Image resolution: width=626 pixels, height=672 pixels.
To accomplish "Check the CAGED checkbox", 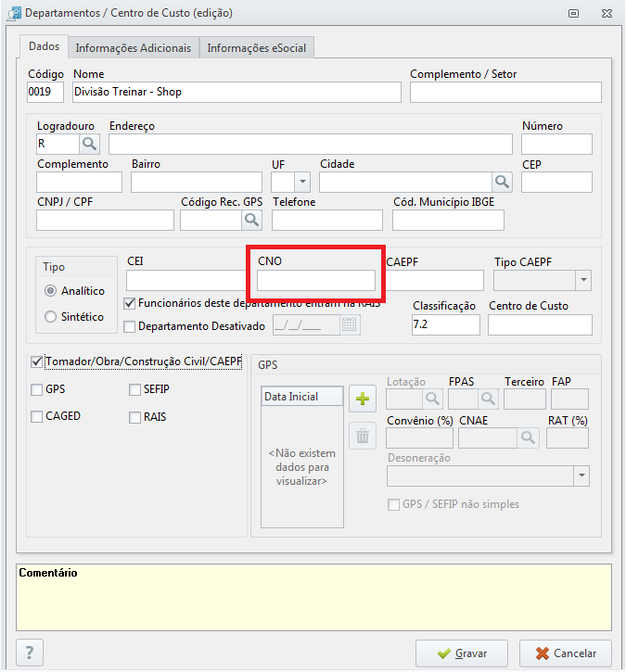I will click(37, 416).
